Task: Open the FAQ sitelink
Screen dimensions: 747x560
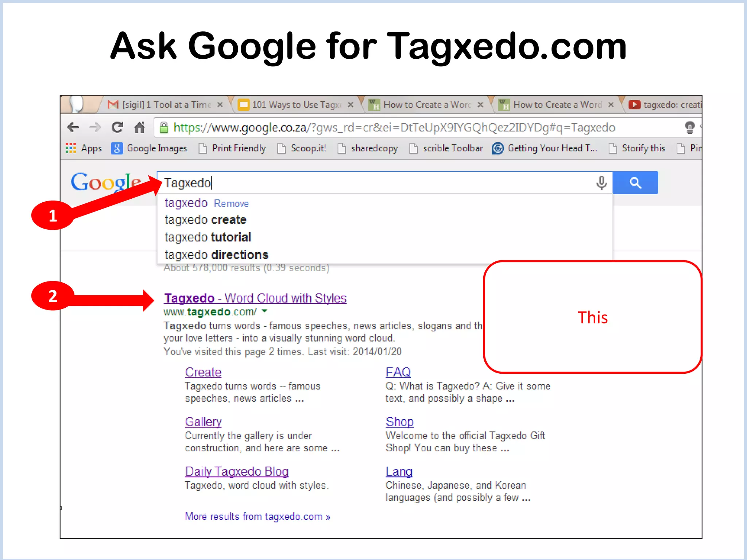Action: [398, 372]
